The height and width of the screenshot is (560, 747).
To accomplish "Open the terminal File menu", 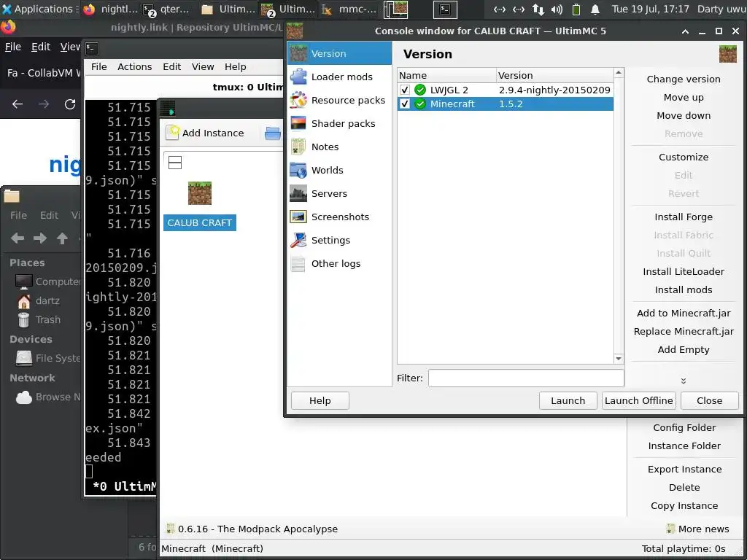I will tap(99, 66).
